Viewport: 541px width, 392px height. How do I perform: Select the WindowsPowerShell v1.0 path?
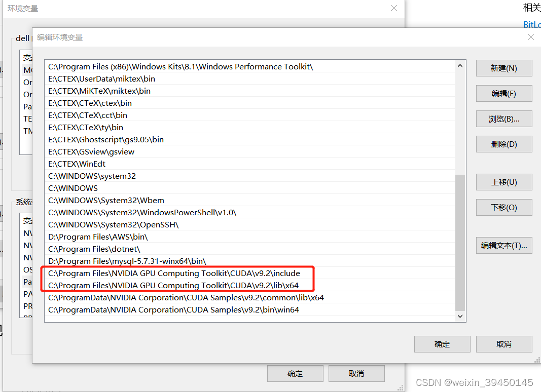(x=250, y=212)
